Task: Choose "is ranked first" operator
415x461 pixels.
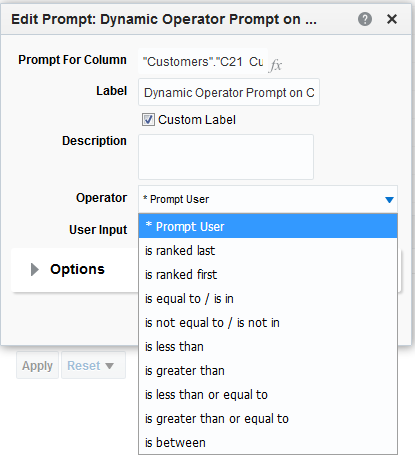Action: tap(268, 274)
